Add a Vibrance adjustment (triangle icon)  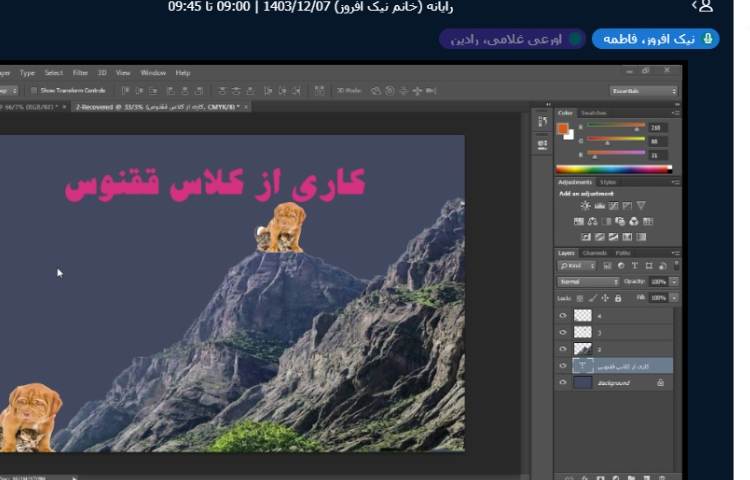tap(641, 206)
